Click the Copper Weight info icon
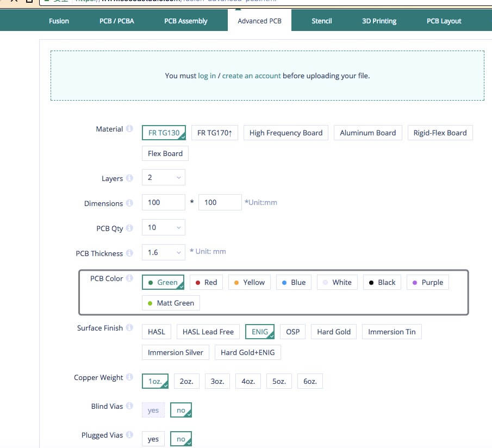 click(x=129, y=377)
